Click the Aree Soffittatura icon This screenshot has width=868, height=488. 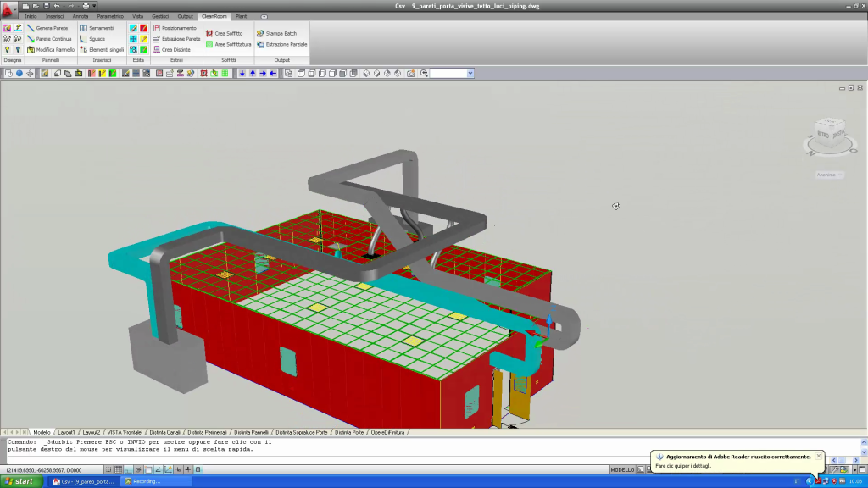click(209, 44)
